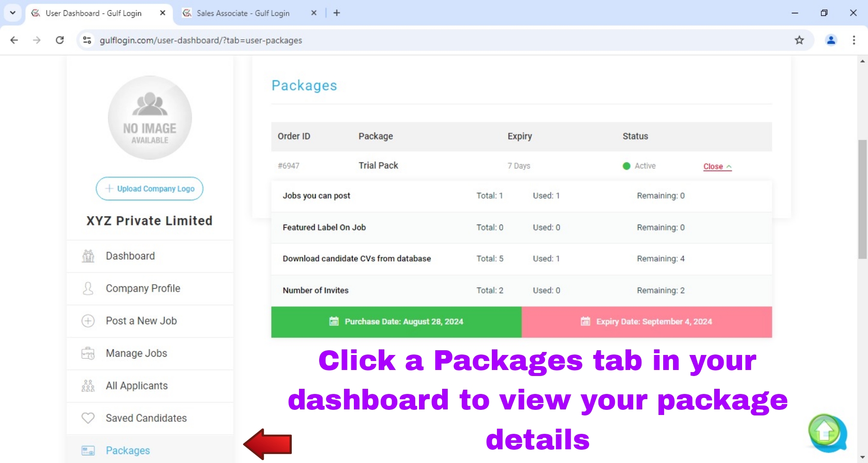Screen dimensions: 868x463
Task: Select the All Applicants group icon
Action: click(x=88, y=385)
